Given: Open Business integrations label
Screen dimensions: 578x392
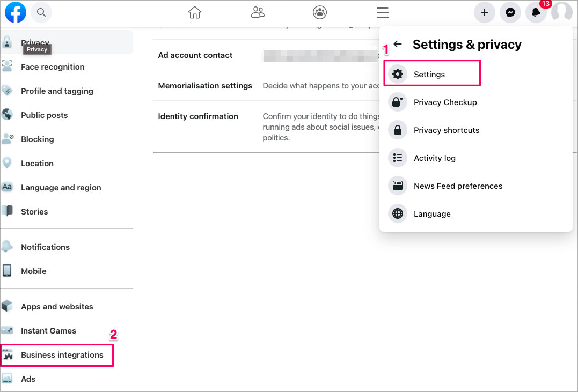Looking at the screenshot, I should [62, 355].
